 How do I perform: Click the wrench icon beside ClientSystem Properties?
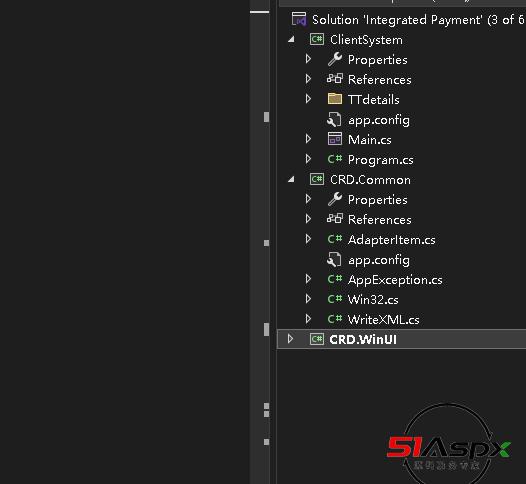[334, 59]
